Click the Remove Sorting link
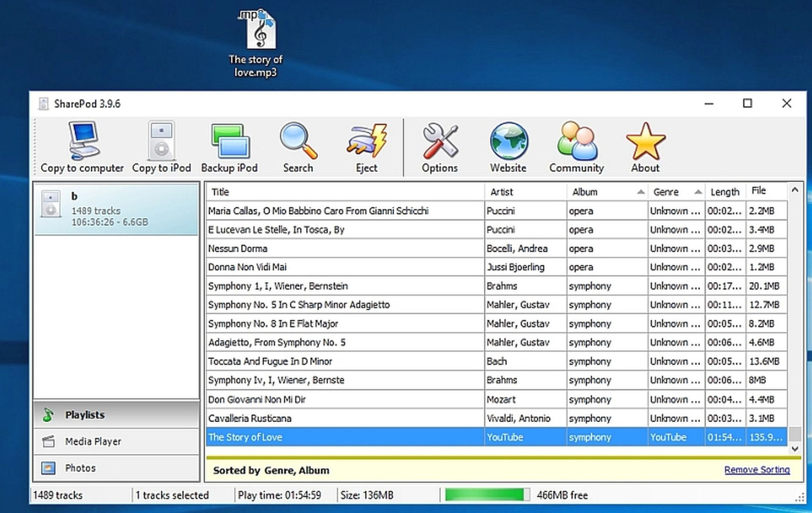The image size is (812, 513). [x=757, y=470]
